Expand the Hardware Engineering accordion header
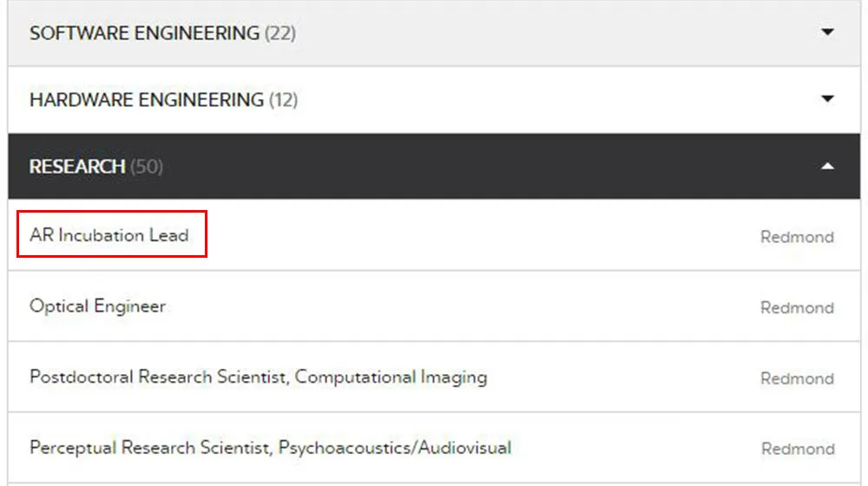868x486 pixels. point(434,100)
